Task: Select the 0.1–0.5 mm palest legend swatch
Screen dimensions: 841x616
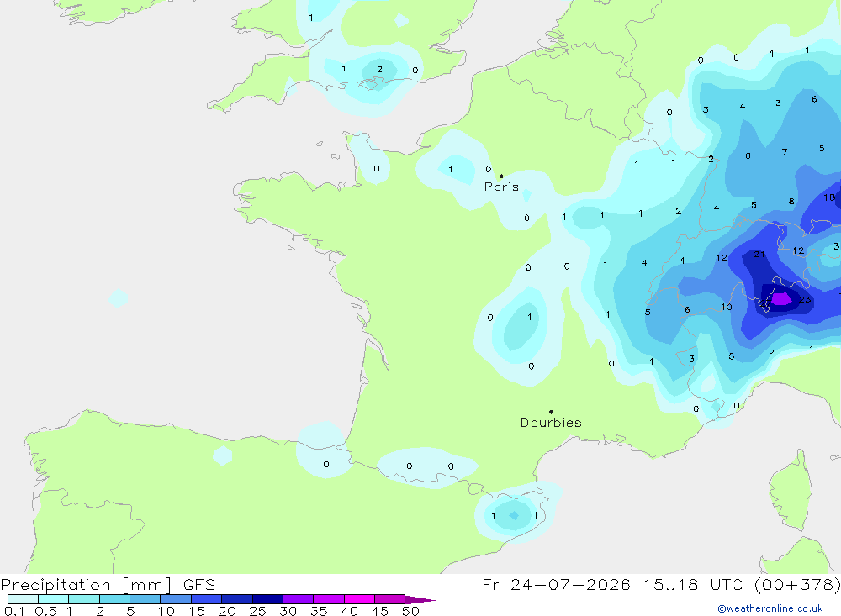Action: tap(23, 599)
